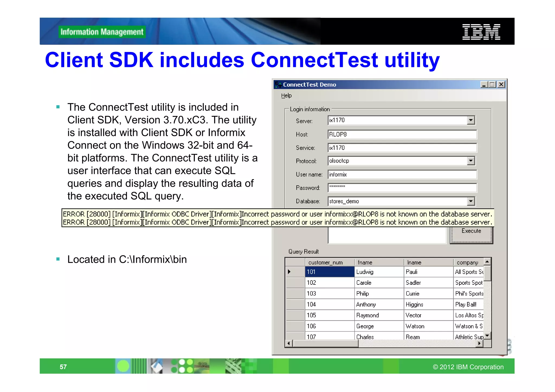Click the Sports Spot company cell
555x392 pixels.
(469, 283)
